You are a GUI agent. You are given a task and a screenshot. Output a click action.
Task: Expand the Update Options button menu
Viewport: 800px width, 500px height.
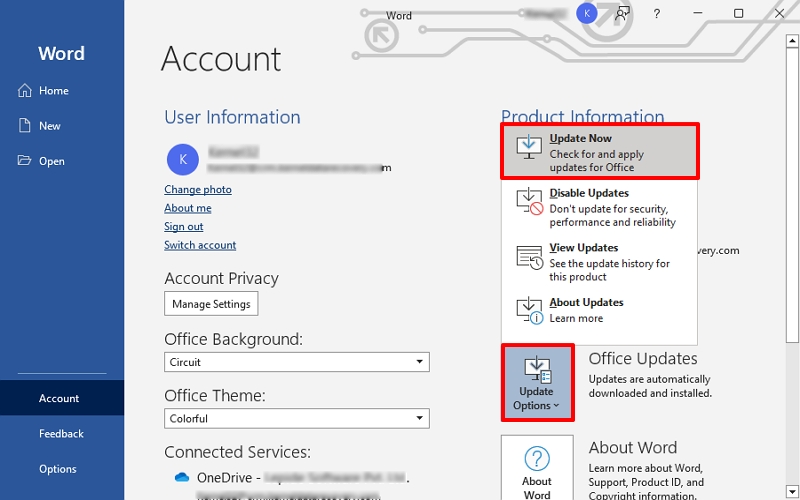pos(537,383)
